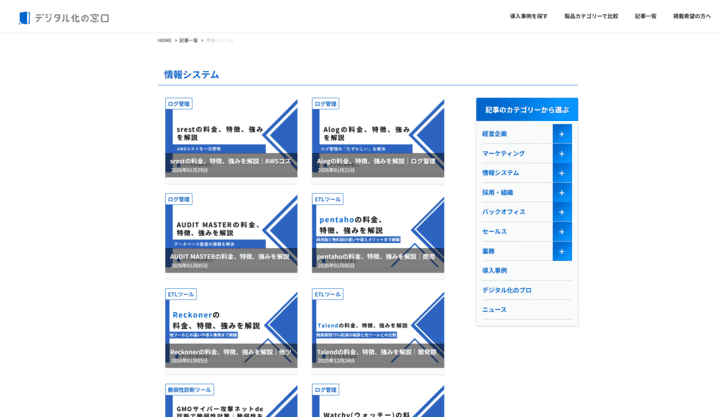720x417 pixels.
Task: Open the デジタル化のプロ sidebar link
Action: pyautogui.click(x=507, y=290)
